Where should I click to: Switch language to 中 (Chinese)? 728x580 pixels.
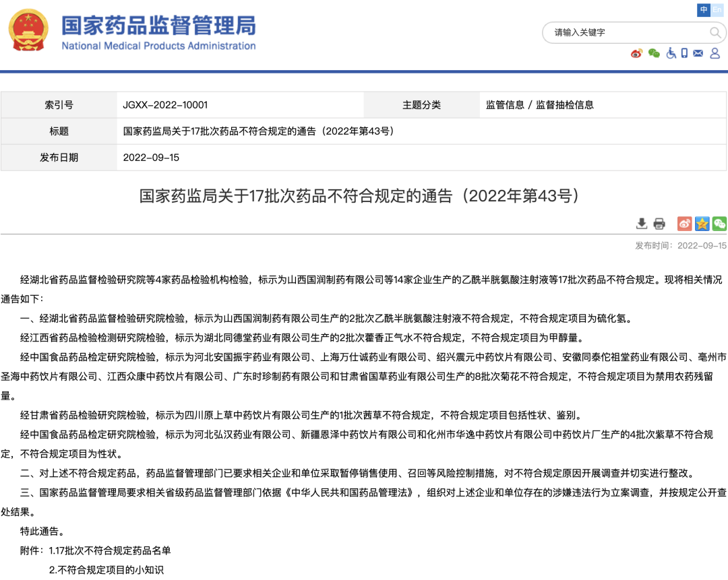pyautogui.click(x=703, y=9)
